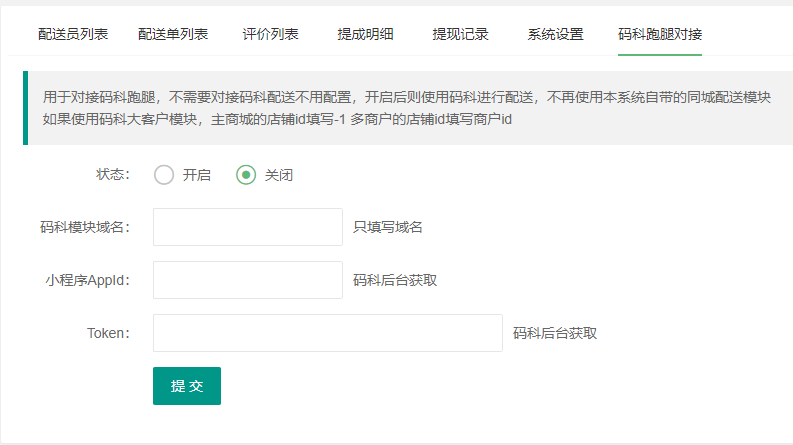The width and height of the screenshot is (793, 445).
Task: Click the notice line starting 用于对接码科跑腿
Action: coord(407,97)
